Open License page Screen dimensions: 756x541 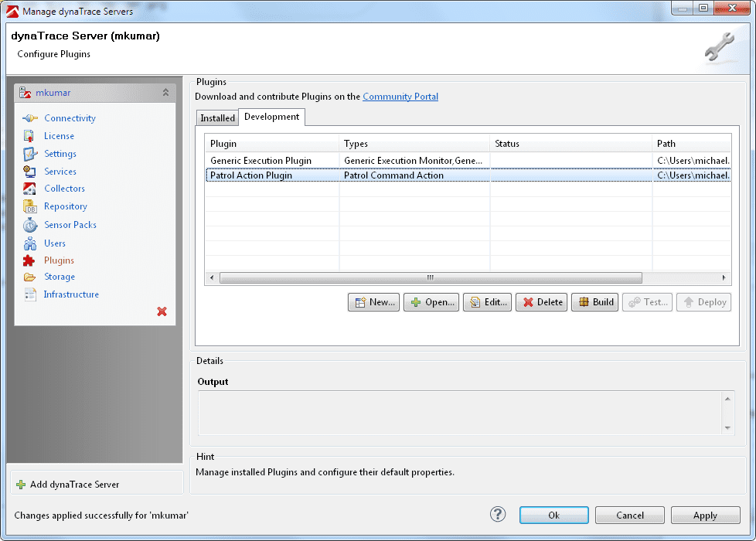coord(59,136)
